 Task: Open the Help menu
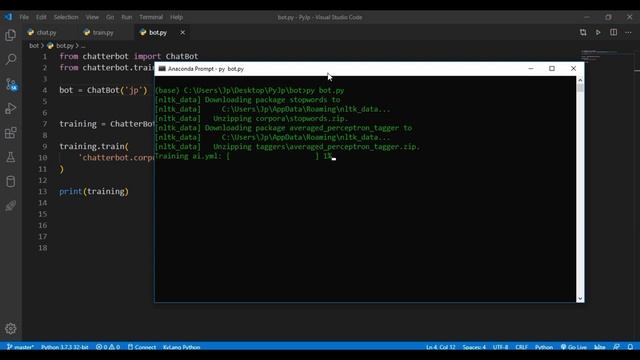click(176, 17)
